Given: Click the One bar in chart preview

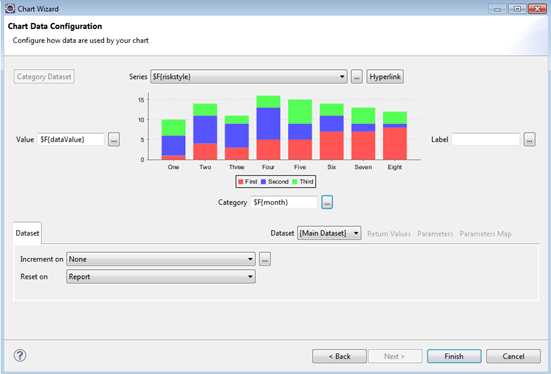Looking at the screenshot, I should click(x=173, y=140).
